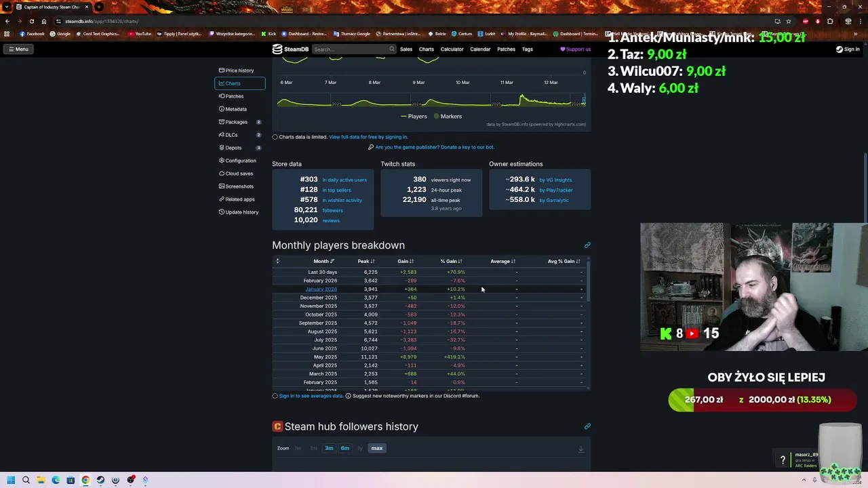Bookmark this page with the star icon
This screenshot has width=868, height=488.
[x=788, y=21]
